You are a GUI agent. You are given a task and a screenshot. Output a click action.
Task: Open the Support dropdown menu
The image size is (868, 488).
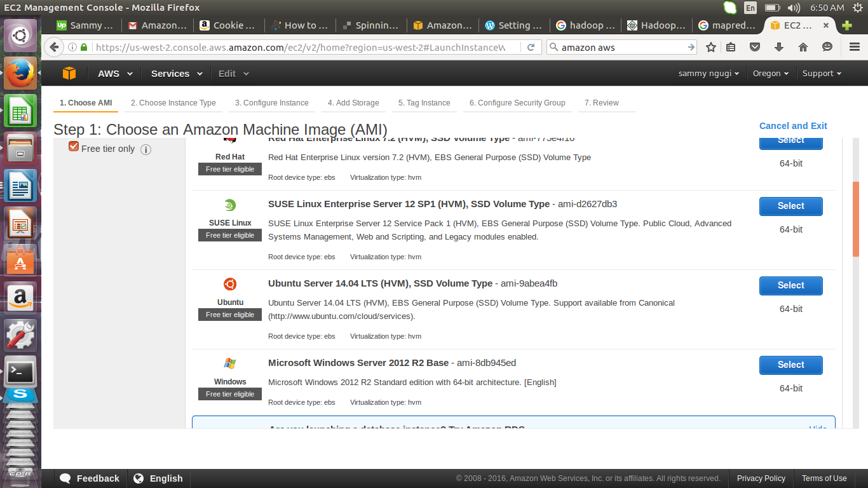point(822,74)
